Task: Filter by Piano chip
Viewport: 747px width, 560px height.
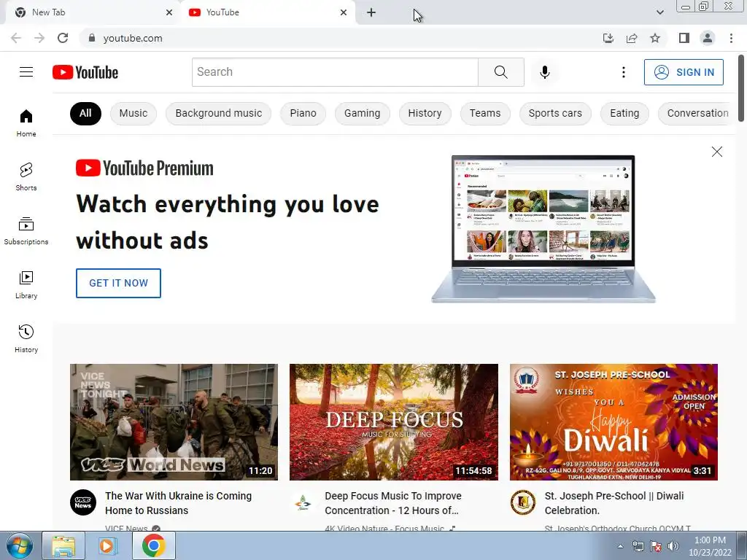Action: (x=303, y=113)
